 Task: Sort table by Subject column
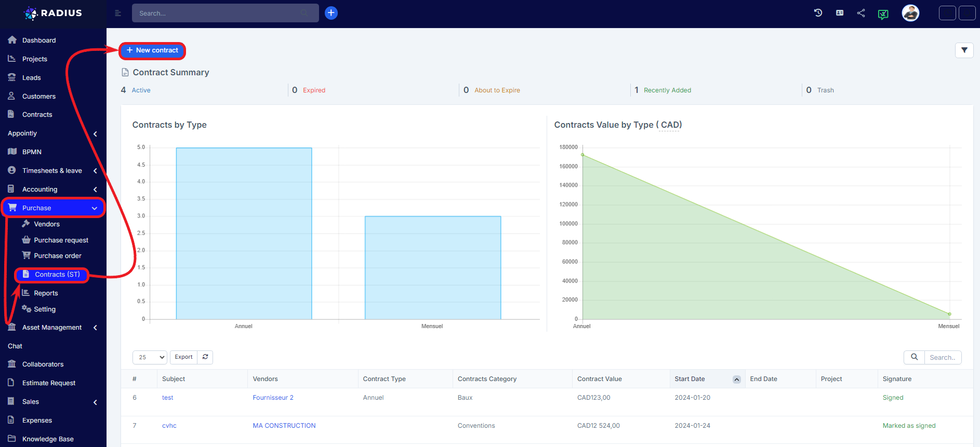pos(174,379)
